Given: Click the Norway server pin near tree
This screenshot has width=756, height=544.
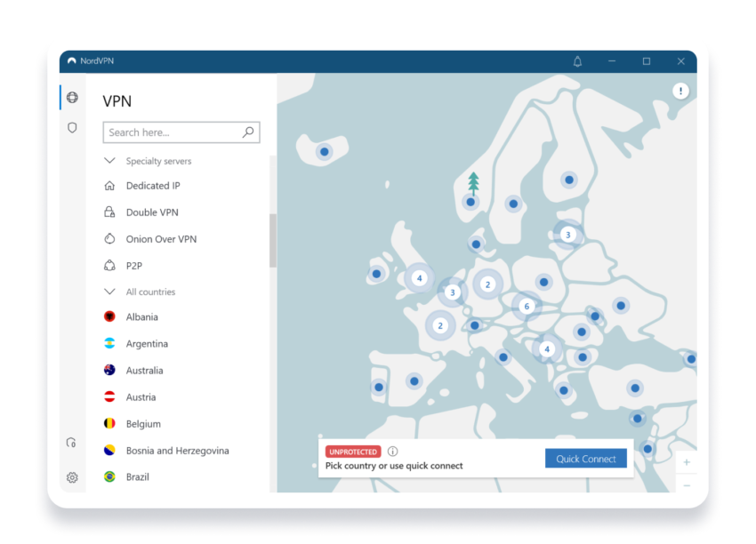Looking at the screenshot, I should click(470, 202).
